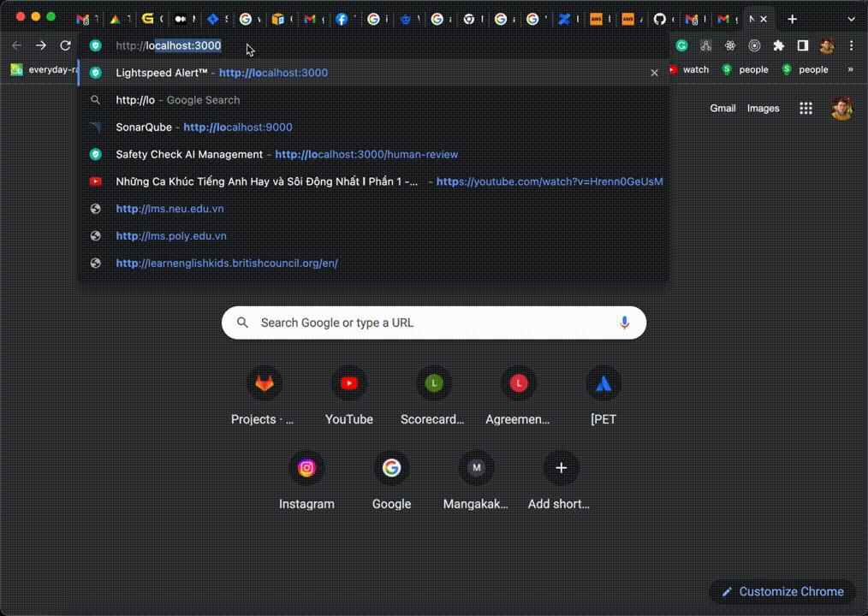Open the Facebook browser tab

[x=342, y=20]
